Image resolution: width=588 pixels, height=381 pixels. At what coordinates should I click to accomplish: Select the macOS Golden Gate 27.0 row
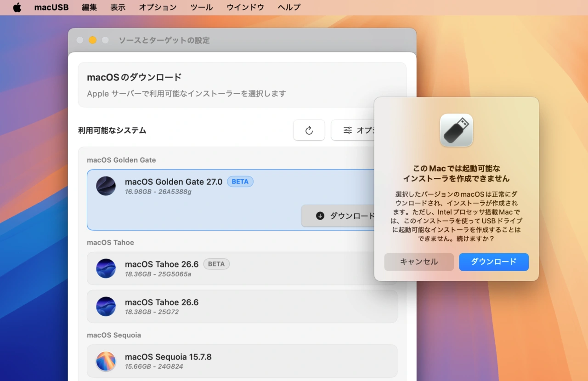point(230,200)
